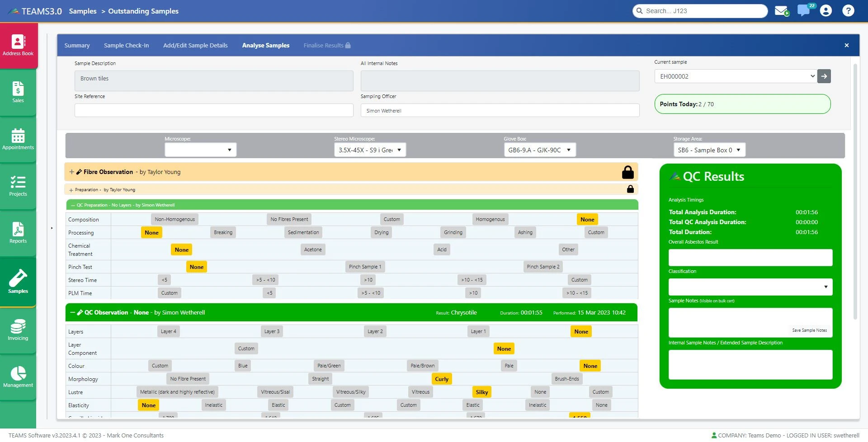The image size is (868, 442).
Task: Open the Stereo Microscope dropdown
Action: pyautogui.click(x=370, y=150)
